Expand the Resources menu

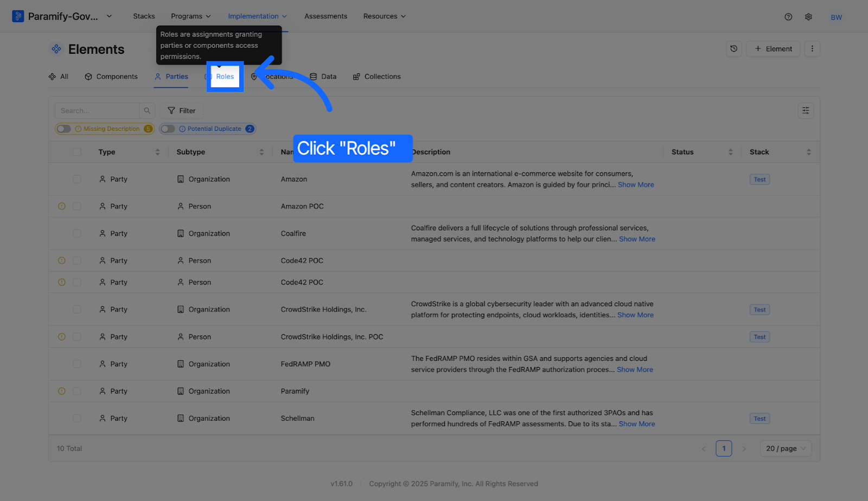[x=384, y=16]
